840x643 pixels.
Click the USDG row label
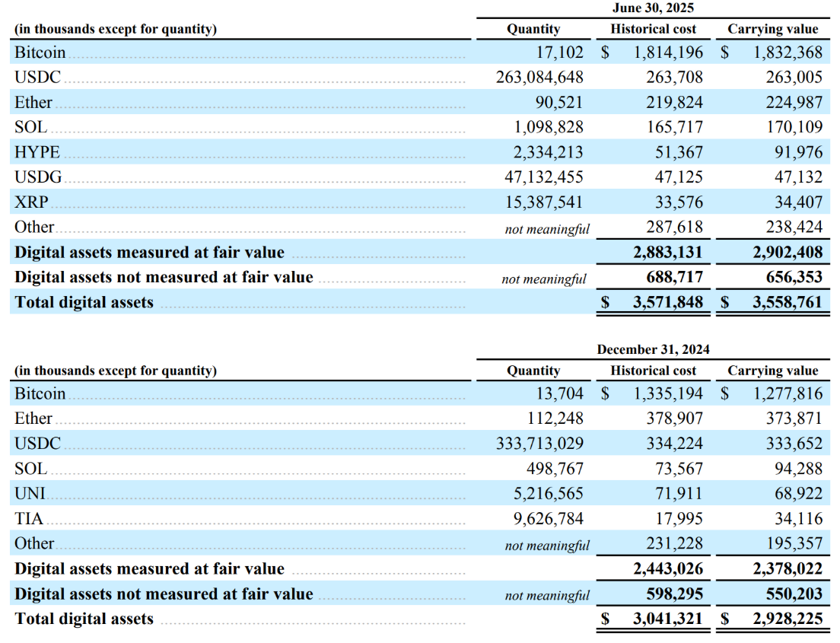pos(38,177)
